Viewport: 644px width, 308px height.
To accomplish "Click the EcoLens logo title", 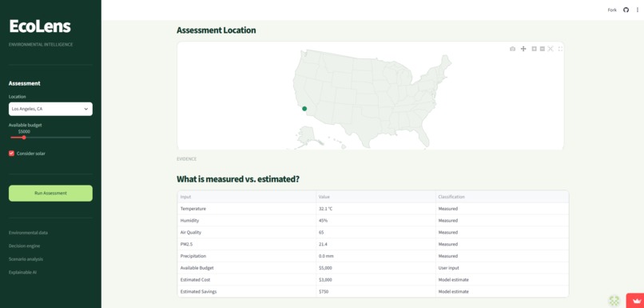I will point(40,26).
